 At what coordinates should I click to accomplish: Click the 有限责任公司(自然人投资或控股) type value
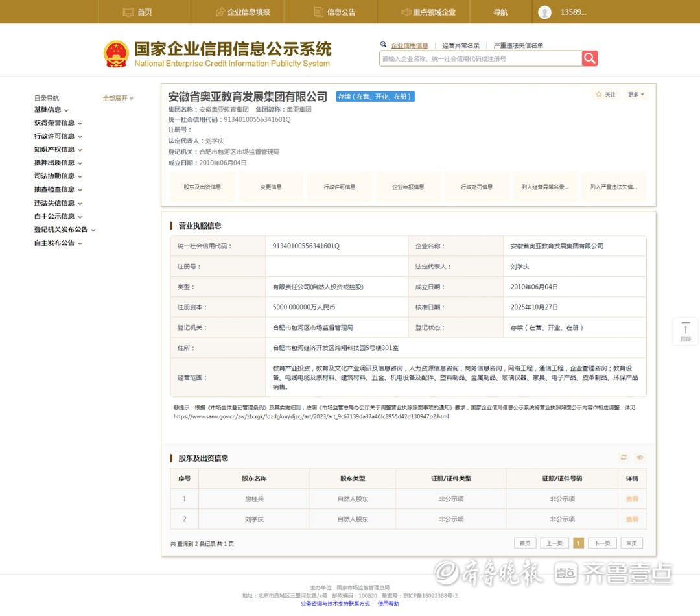[x=318, y=287]
